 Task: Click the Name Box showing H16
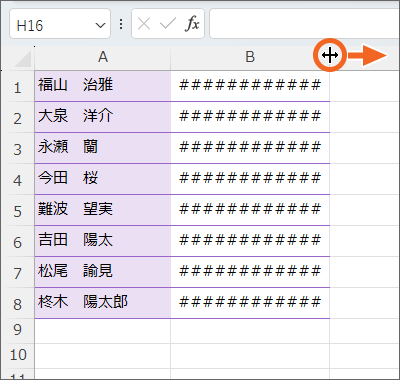coord(60,24)
